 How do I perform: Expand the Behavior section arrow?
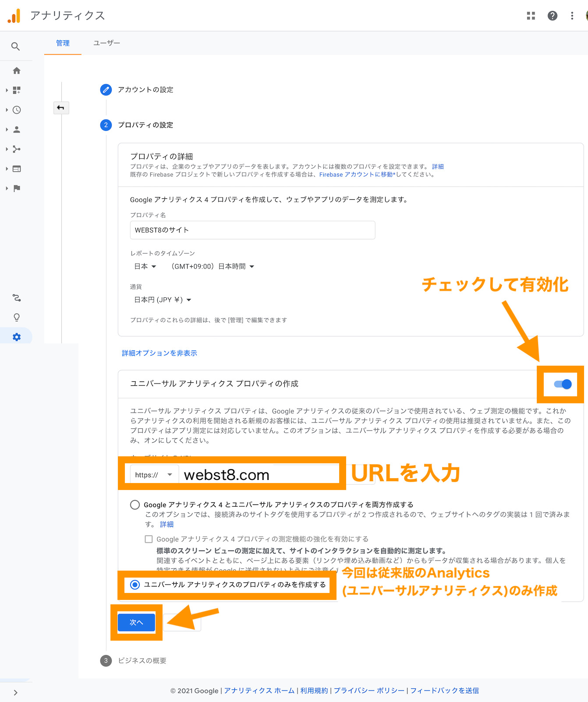(x=7, y=169)
